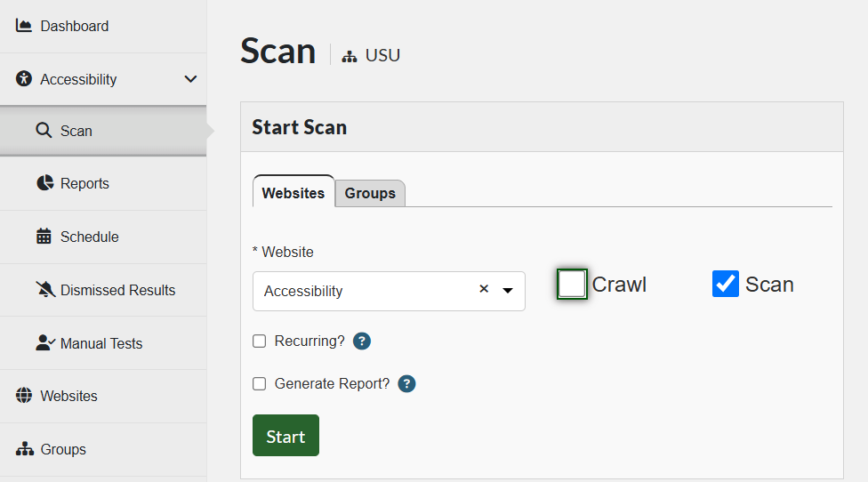The height and width of the screenshot is (482, 868).
Task: Tick the Recurring checkbox
Action: click(259, 341)
